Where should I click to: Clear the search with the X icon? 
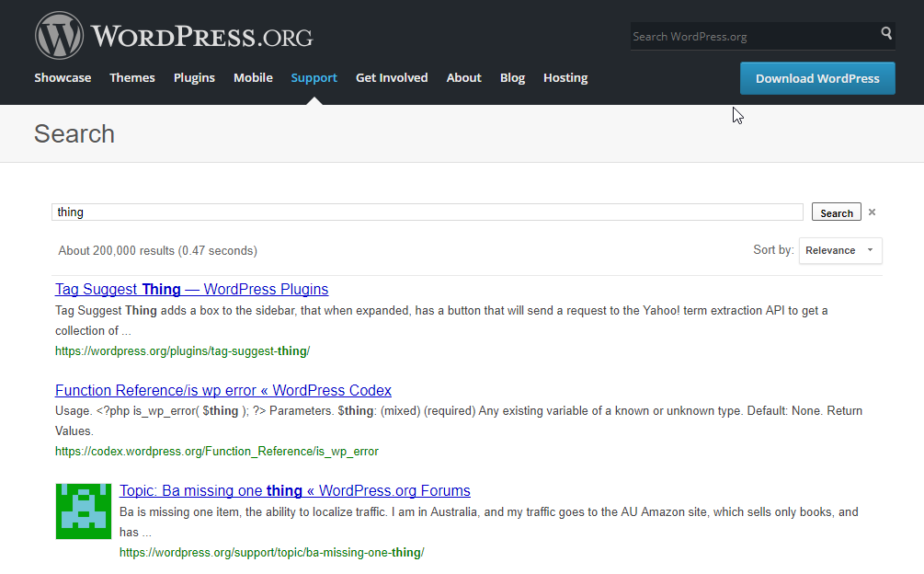873,212
